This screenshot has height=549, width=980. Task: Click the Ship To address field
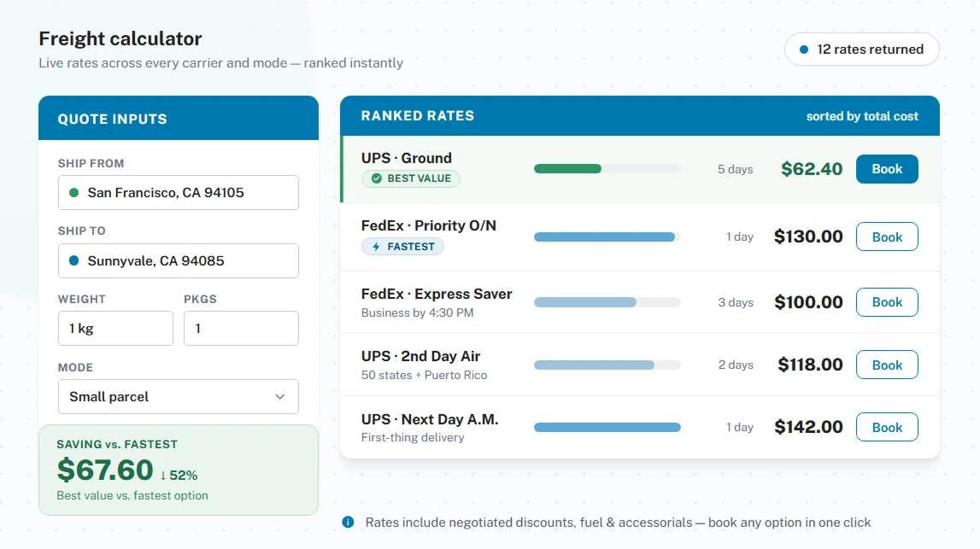click(x=178, y=260)
